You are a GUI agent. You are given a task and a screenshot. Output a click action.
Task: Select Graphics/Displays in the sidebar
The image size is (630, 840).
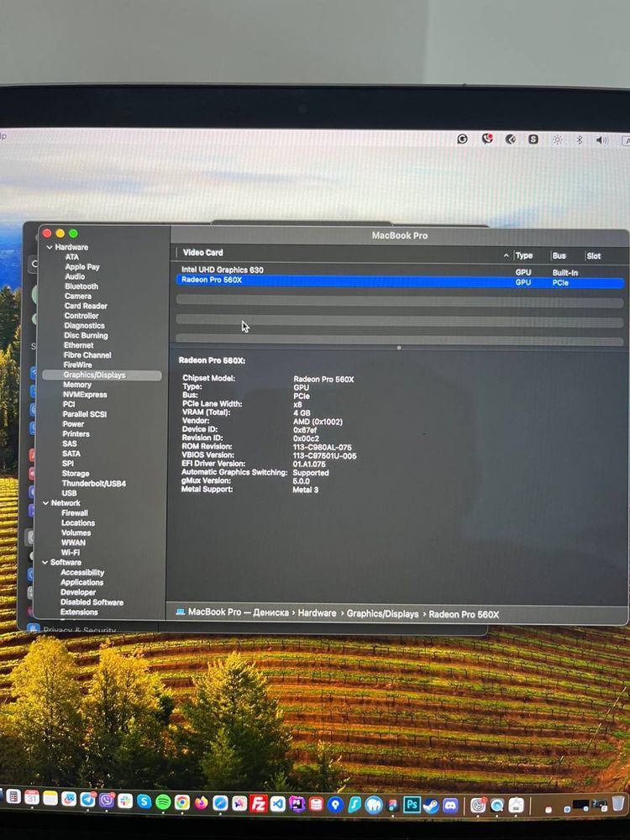click(x=102, y=375)
